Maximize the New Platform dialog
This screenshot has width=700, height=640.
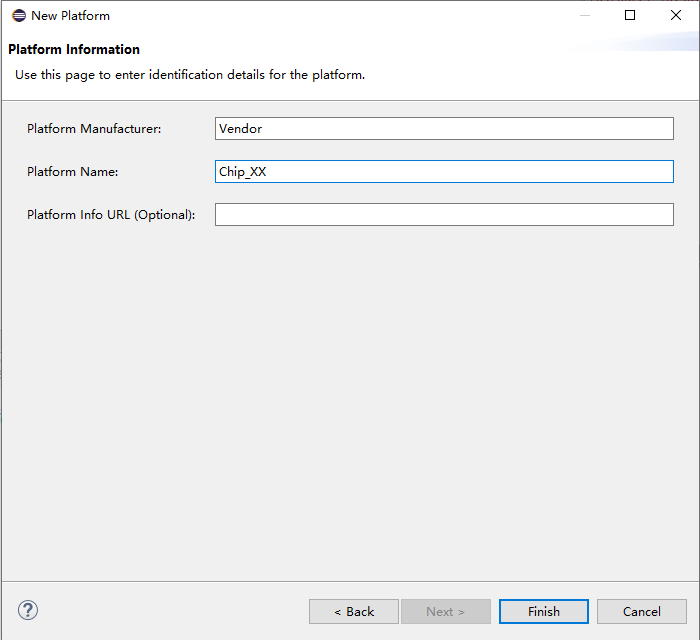(x=630, y=16)
